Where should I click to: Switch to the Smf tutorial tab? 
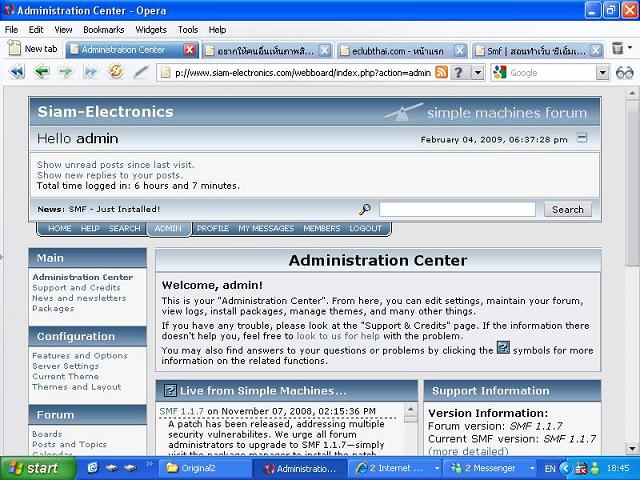point(536,51)
